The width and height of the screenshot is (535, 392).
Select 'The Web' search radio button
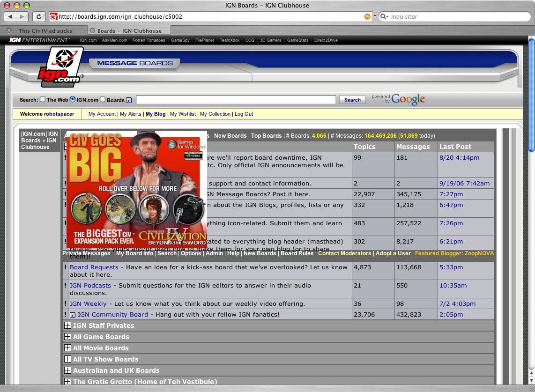pos(43,99)
